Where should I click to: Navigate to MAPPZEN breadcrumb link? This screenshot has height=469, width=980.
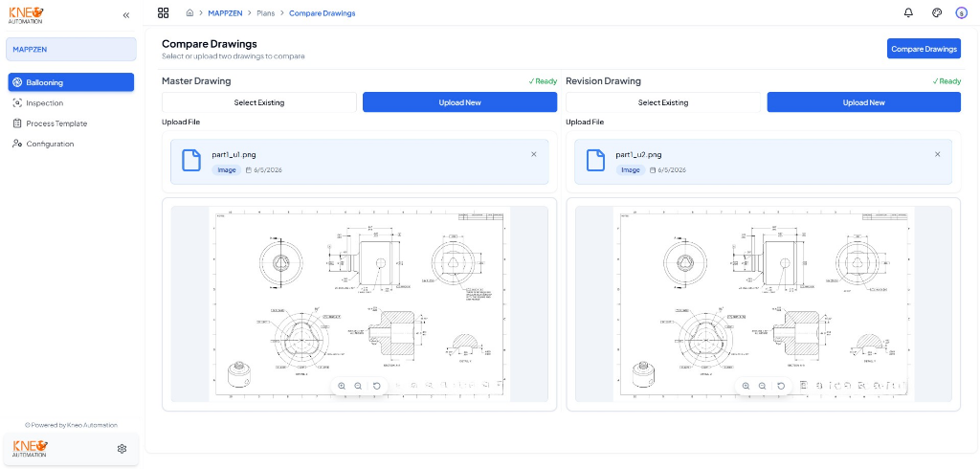point(225,13)
